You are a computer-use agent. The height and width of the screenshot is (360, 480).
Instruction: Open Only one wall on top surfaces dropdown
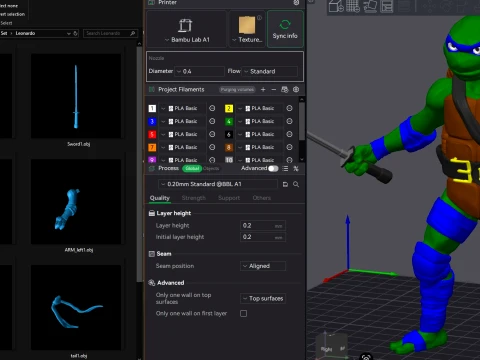[263, 298]
